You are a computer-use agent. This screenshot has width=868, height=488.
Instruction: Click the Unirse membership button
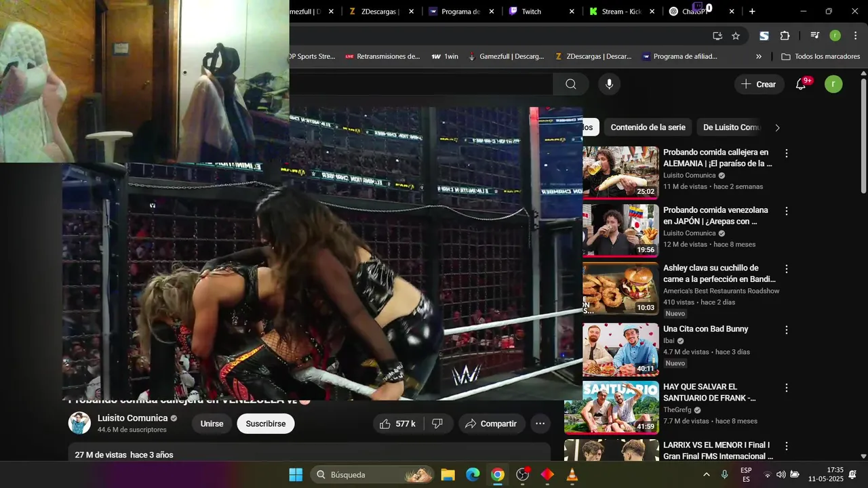[212, 424]
